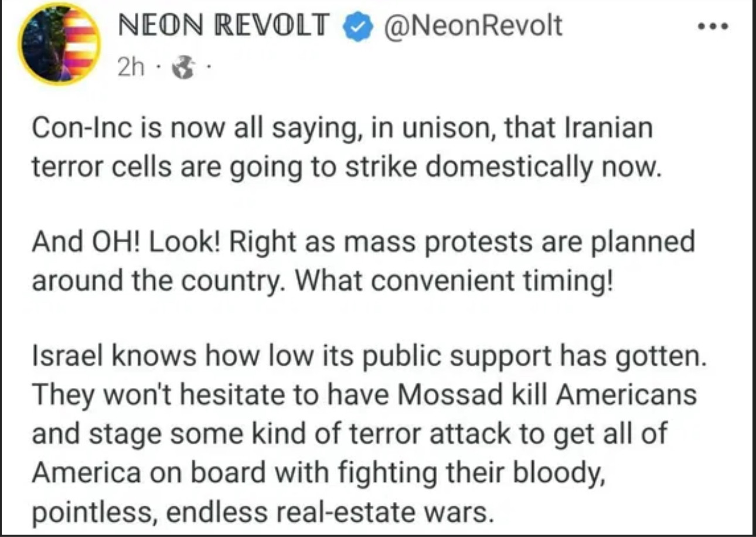Viewport: 756px width, 537px height.
Task: Open the post's three-dot options menu
Action: point(713,26)
